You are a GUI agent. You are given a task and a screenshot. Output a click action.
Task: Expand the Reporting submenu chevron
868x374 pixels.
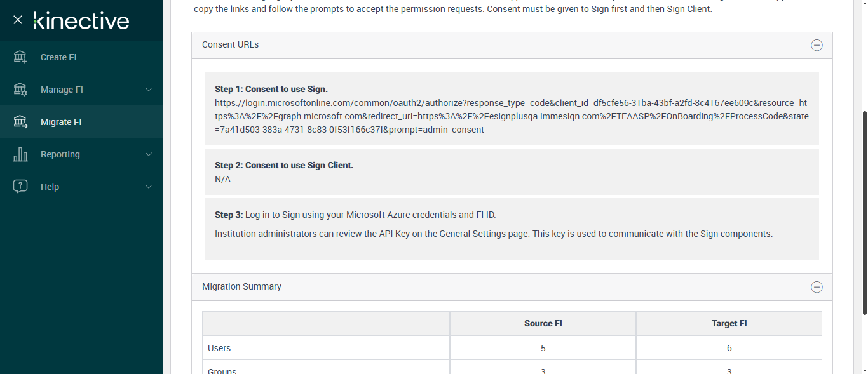pyautogui.click(x=149, y=154)
